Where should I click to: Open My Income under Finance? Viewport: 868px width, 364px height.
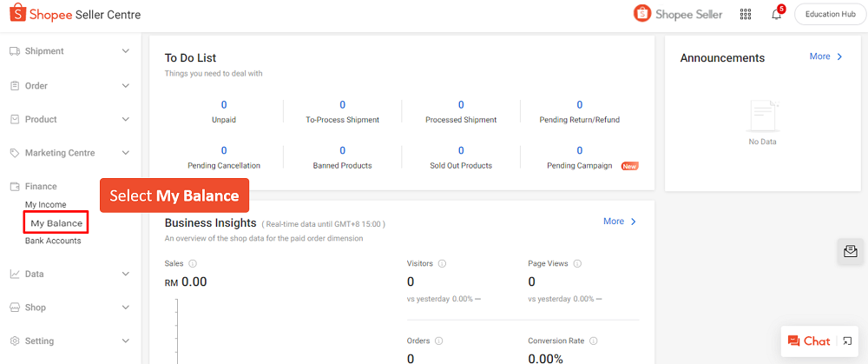coord(46,205)
